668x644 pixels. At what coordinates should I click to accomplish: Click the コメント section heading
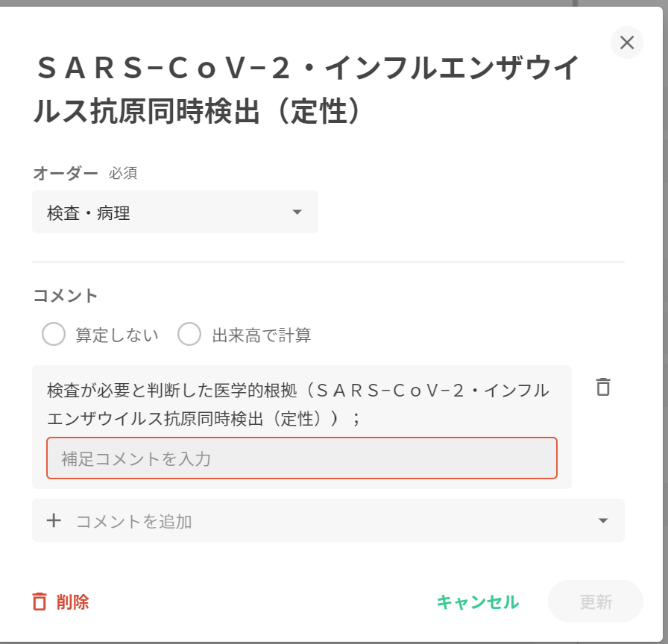[x=66, y=295]
